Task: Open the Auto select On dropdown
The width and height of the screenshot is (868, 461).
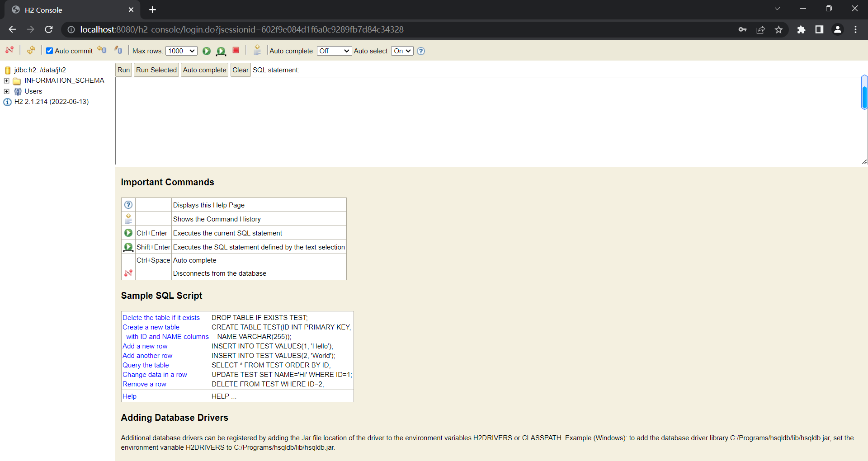Action: (402, 51)
